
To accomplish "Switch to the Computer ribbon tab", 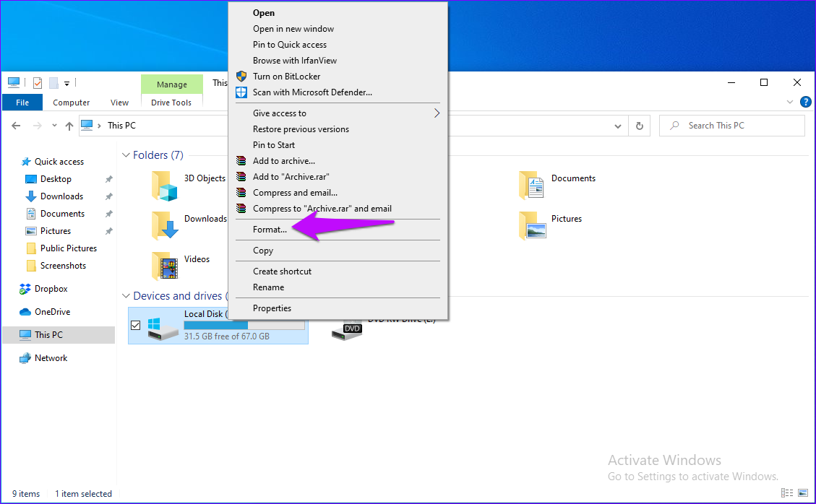I will tap(72, 103).
